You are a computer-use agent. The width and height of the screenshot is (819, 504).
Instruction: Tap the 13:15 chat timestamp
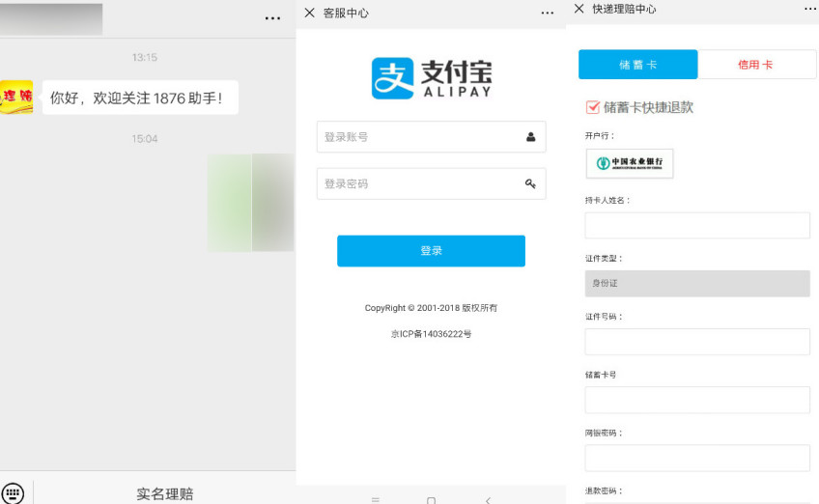(145, 58)
